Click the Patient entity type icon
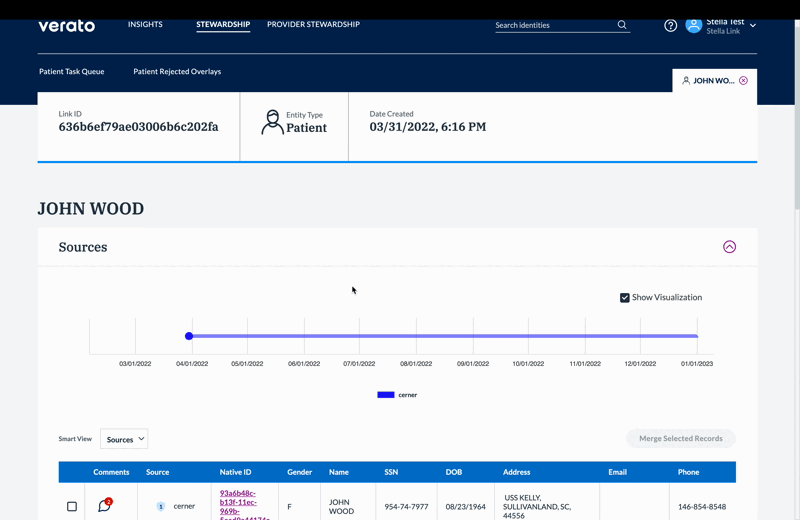Viewport: 800px width, 520px height. point(272,123)
